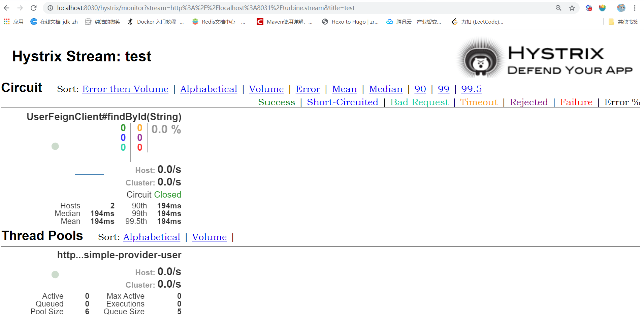Sort circuits by Median latency
644x320 pixels.
(386, 89)
